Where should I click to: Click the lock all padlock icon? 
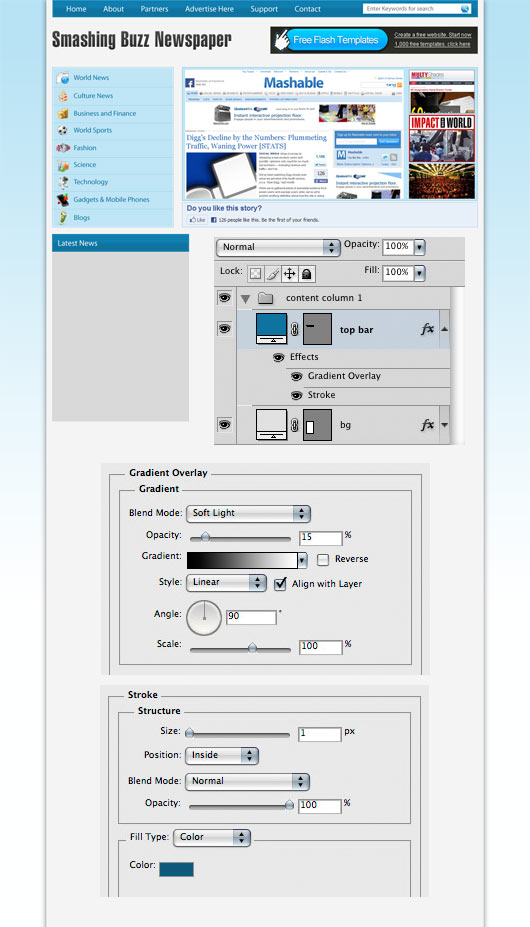(307, 274)
